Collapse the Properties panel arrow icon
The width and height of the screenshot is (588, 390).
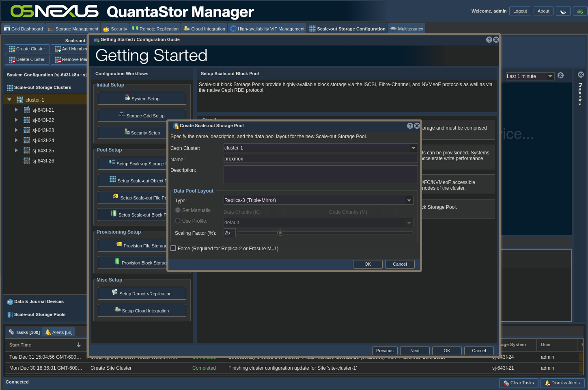[581, 75]
